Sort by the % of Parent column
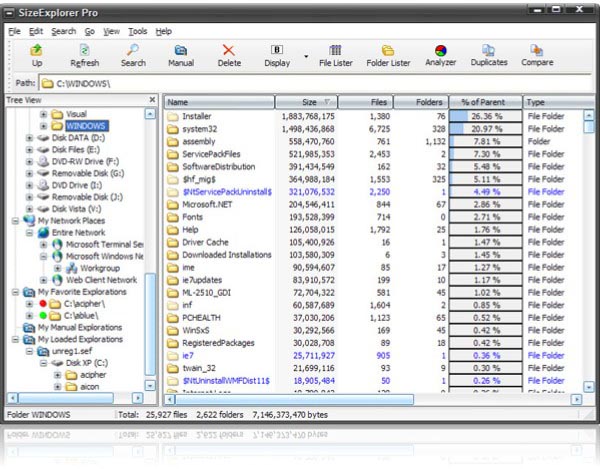The height and width of the screenshot is (469, 600). [x=484, y=102]
